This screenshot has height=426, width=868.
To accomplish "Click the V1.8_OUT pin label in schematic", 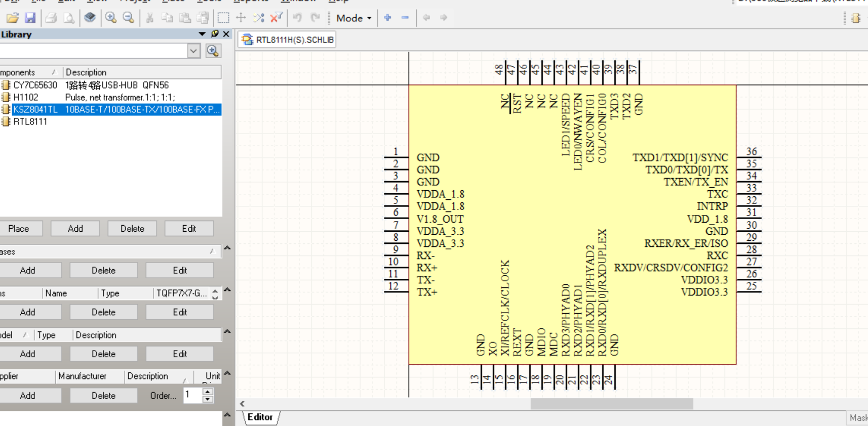I will [x=440, y=219].
